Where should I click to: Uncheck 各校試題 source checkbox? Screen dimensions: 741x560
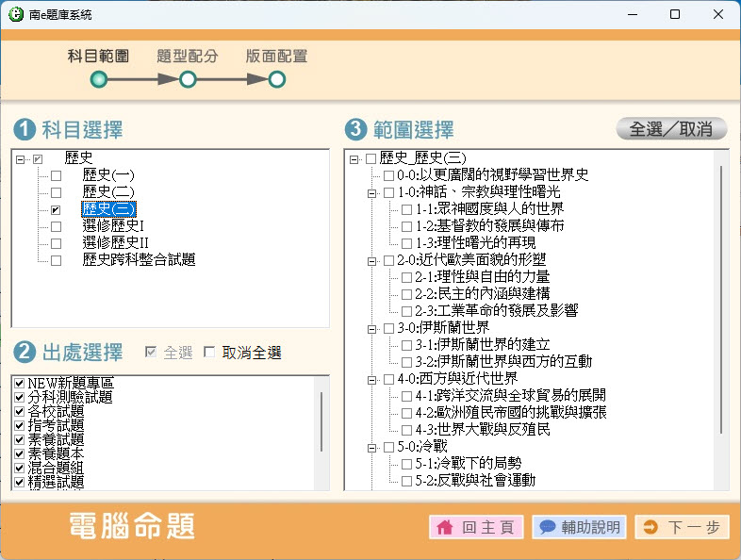pos(20,412)
